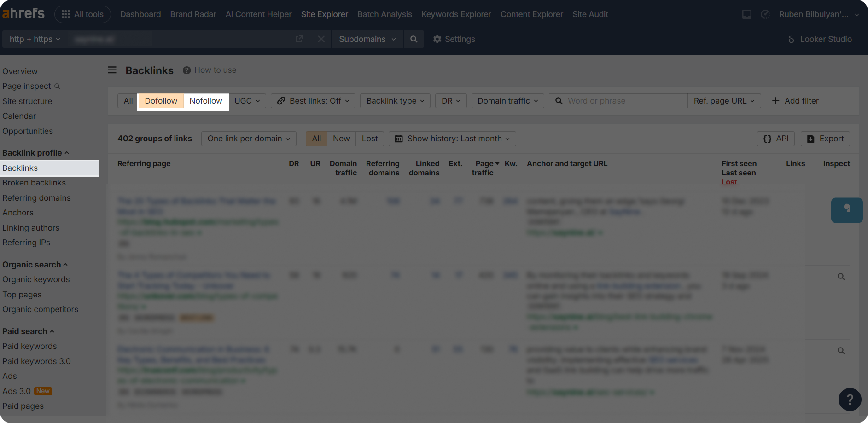Collapse the Organic search section

[35, 265]
